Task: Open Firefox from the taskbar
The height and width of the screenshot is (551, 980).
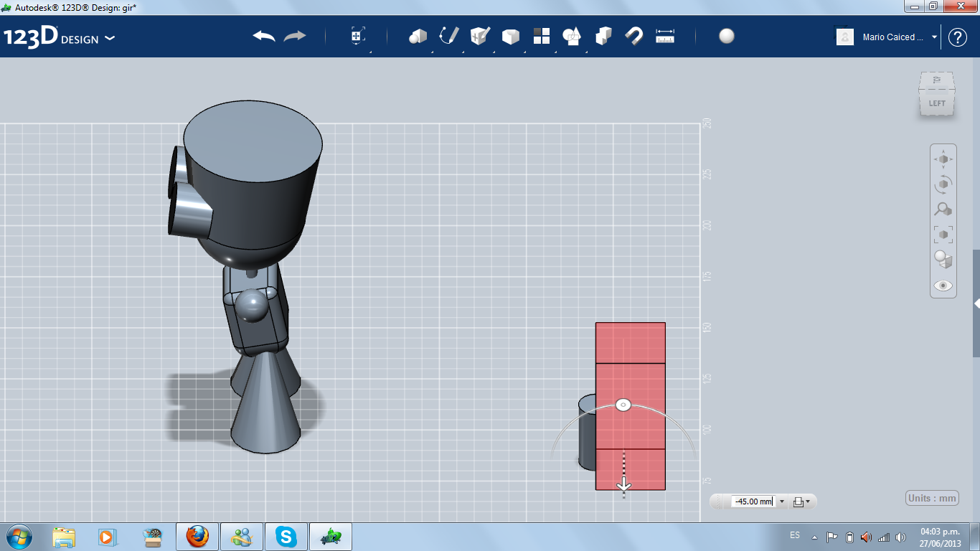Action: [197, 537]
